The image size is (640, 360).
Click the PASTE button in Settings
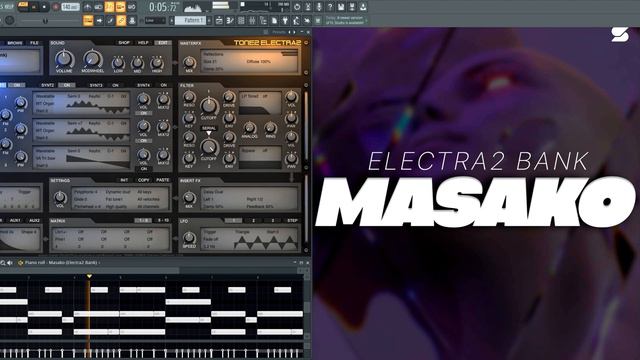point(163,180)
